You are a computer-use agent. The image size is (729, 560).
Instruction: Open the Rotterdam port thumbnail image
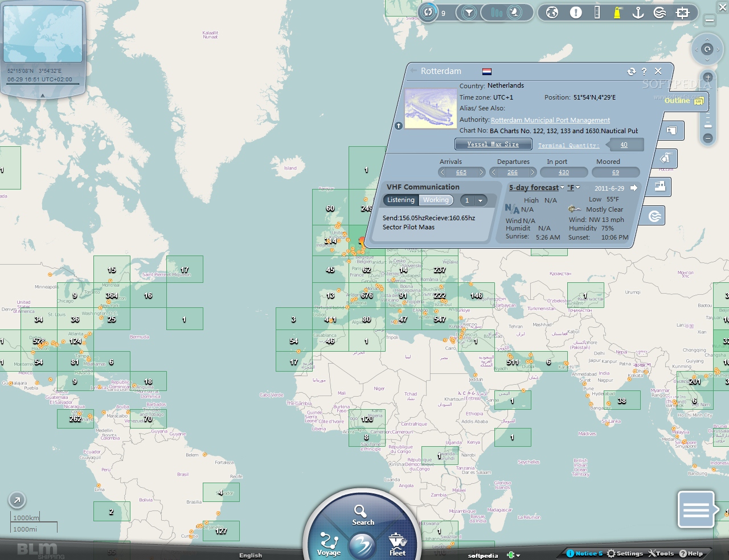point(431,108)
